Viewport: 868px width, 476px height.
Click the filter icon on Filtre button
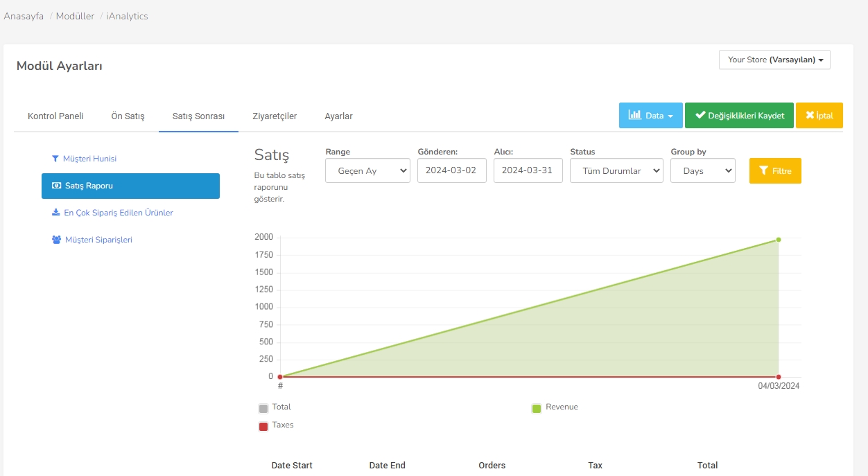[x=763, y=170]
